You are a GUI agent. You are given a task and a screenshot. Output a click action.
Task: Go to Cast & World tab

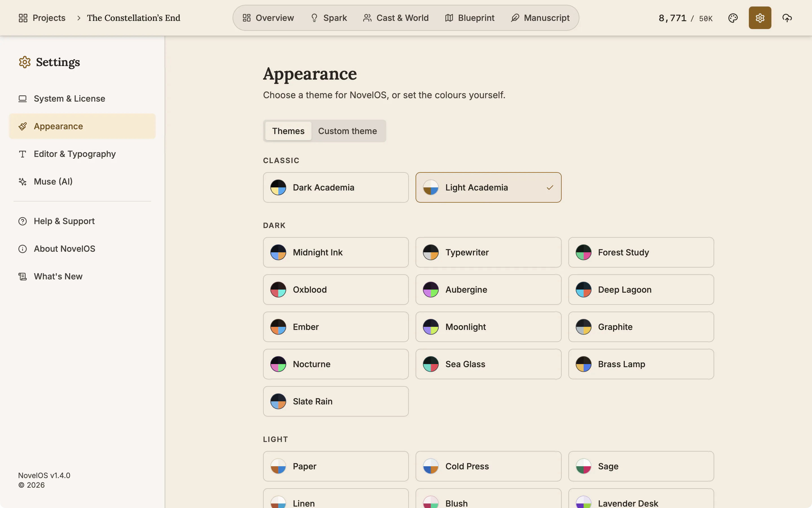coord(396,18)
